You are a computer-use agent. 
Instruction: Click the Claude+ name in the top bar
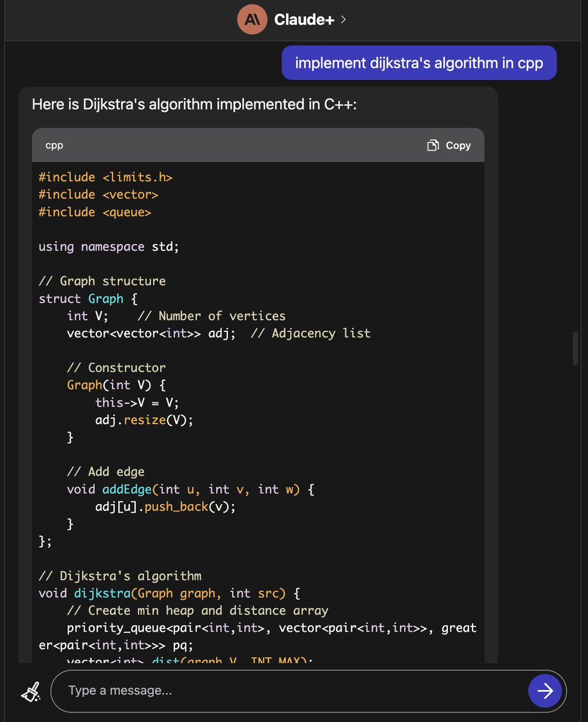304,19
